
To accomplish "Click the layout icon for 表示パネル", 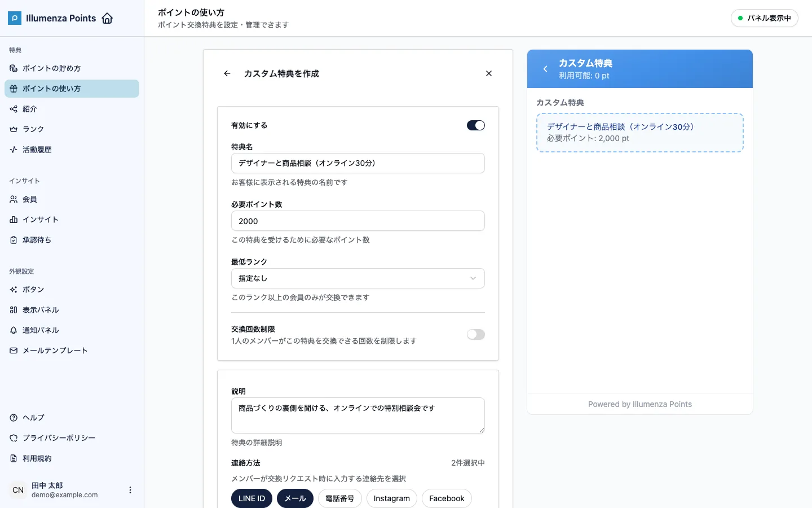I will 14,310.
